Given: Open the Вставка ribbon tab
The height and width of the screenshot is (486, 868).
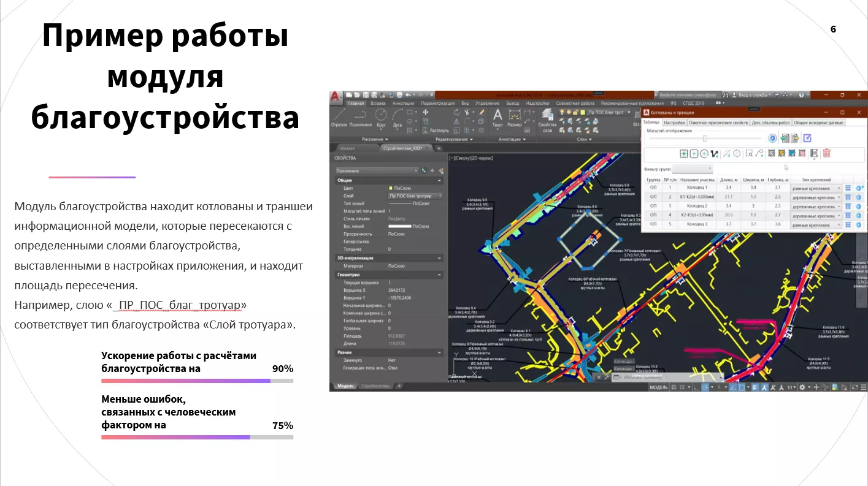Looking at the screenshot, I should (x=377, y=103).
